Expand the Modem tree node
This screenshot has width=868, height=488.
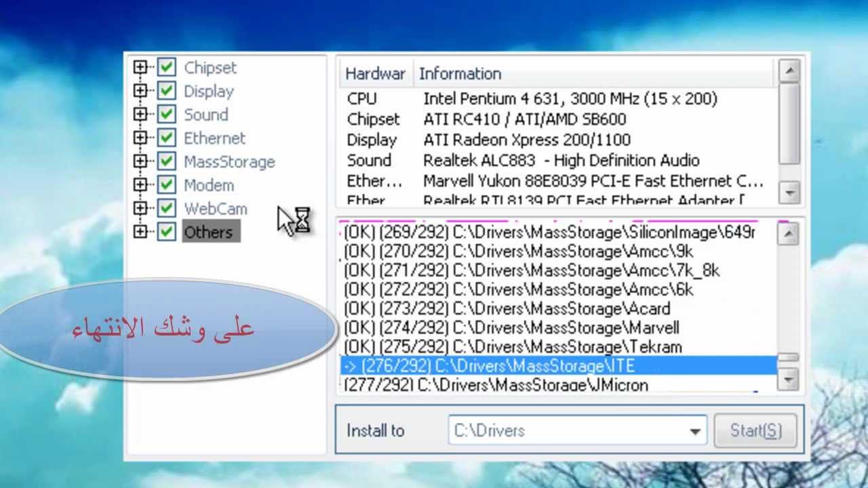pos(140,184)
